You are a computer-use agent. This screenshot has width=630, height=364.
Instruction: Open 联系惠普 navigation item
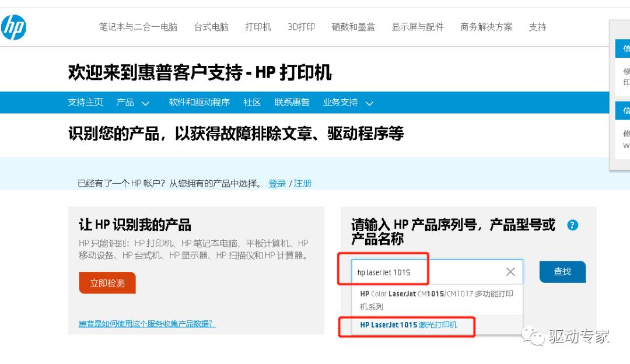pyautogui.click(x=291, y=102)
